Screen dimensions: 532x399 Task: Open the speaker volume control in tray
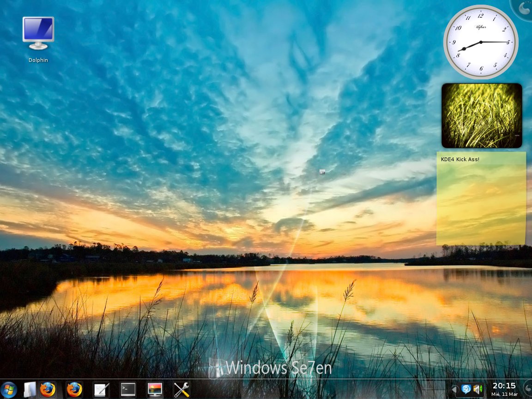pyautogui.click(x=478, y=389)
